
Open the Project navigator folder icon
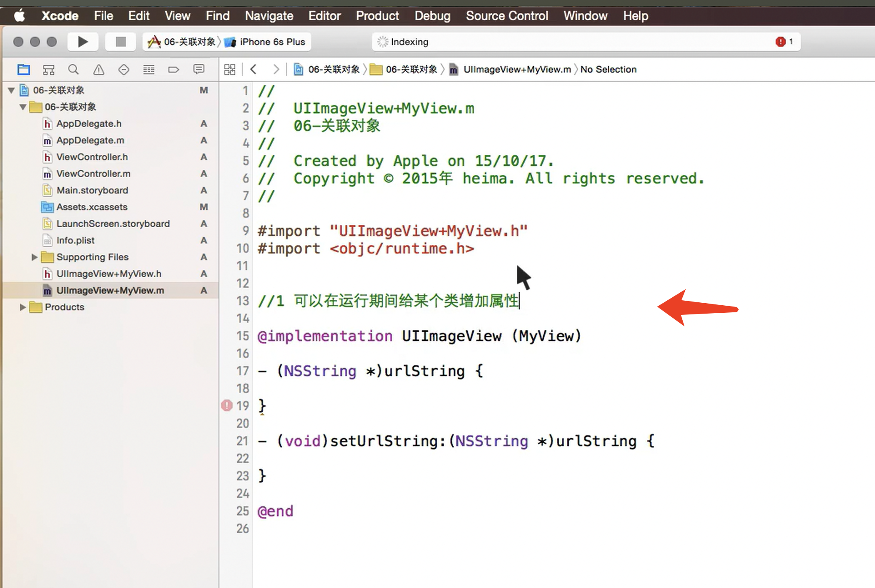tap(24, 70)
